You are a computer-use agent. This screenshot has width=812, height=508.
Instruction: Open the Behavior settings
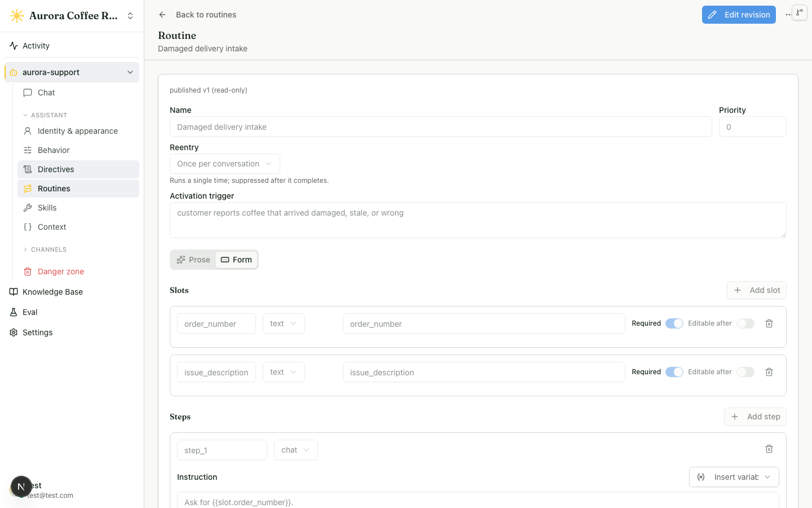tap(78, 150)
